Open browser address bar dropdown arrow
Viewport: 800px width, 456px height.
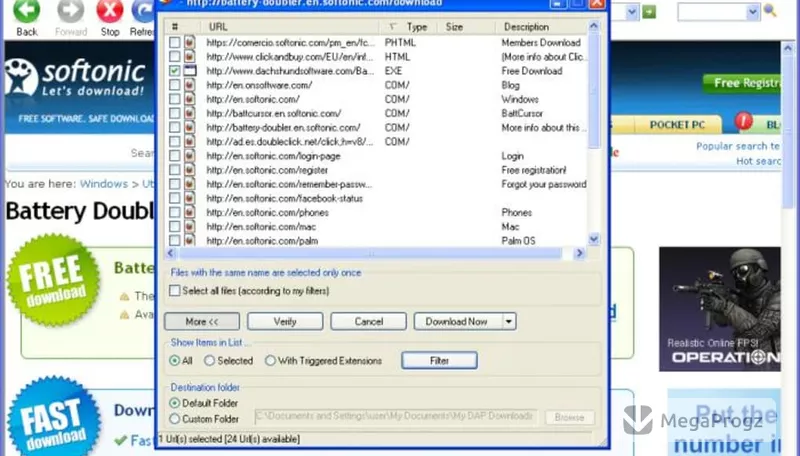pos(632,12)
